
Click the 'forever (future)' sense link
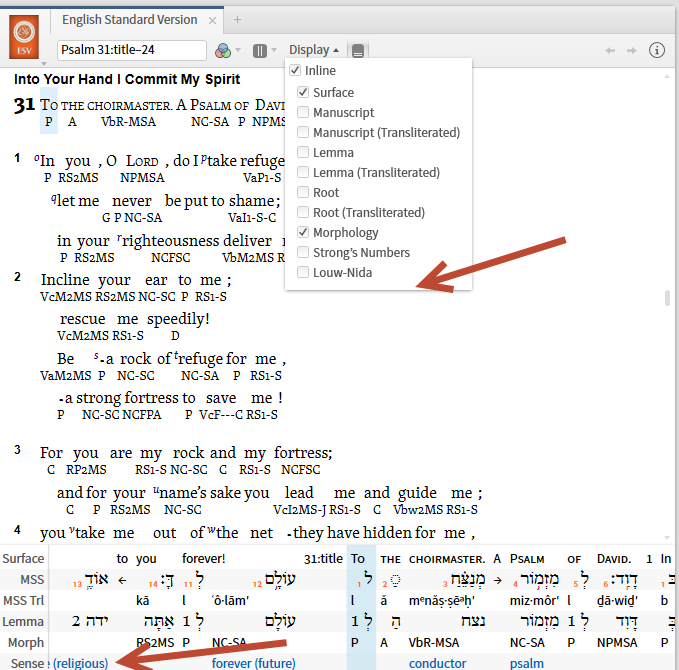[253, 663]
